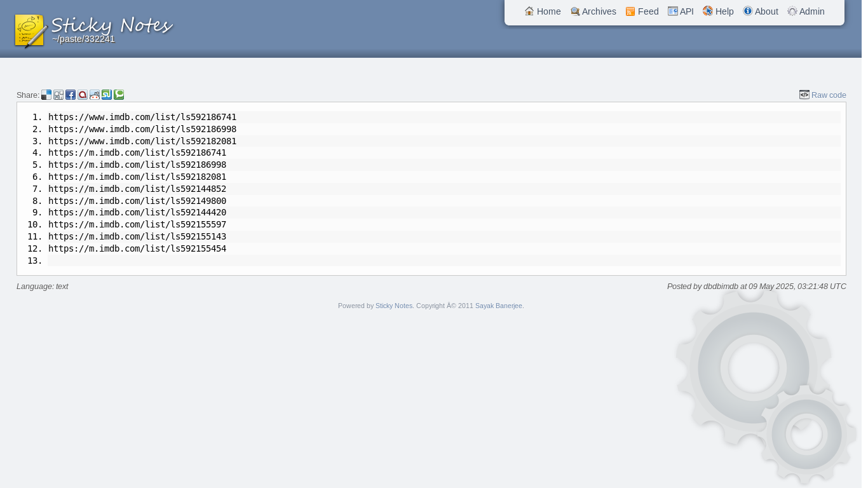Image resolution: width=868 pixels, height=488 pixels.
Task: Click the Language: text label
Action: 43,287
